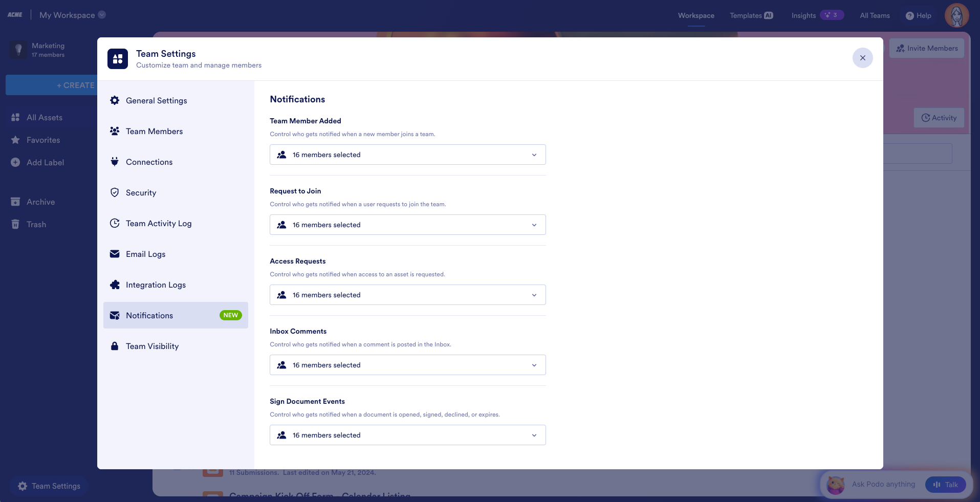The width and height of the screenshot is (980, 502).
Task: Click the Connections plug icon
Action: 115,162
